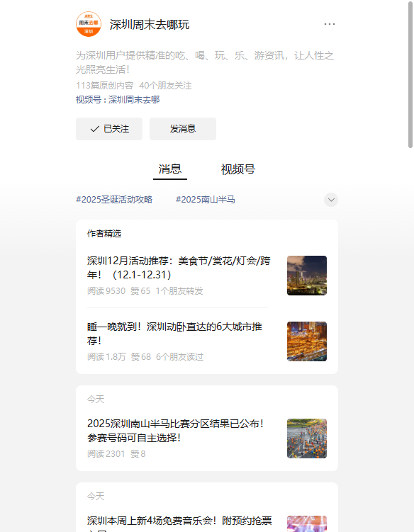Click the account description text
This screenshot has width=414, height=532.
click(x=205, y=62)
